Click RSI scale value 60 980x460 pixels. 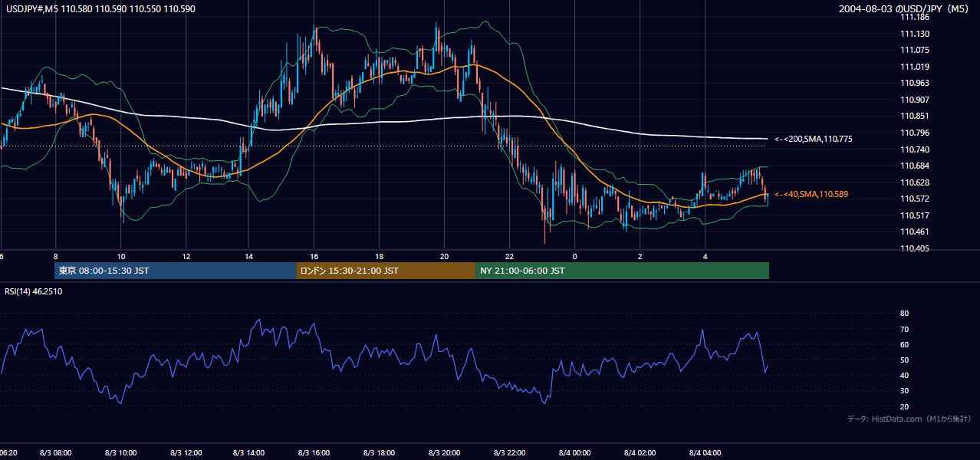tap(904, 344)
